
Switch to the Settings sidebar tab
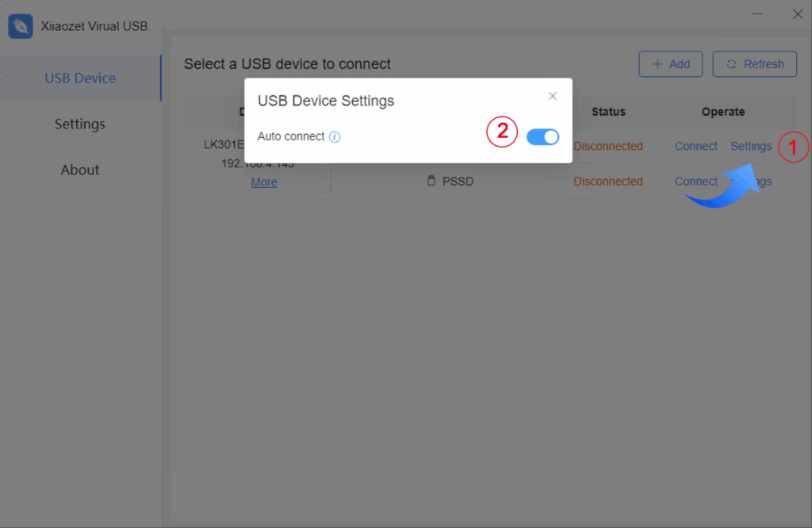[x=80, y=124]
